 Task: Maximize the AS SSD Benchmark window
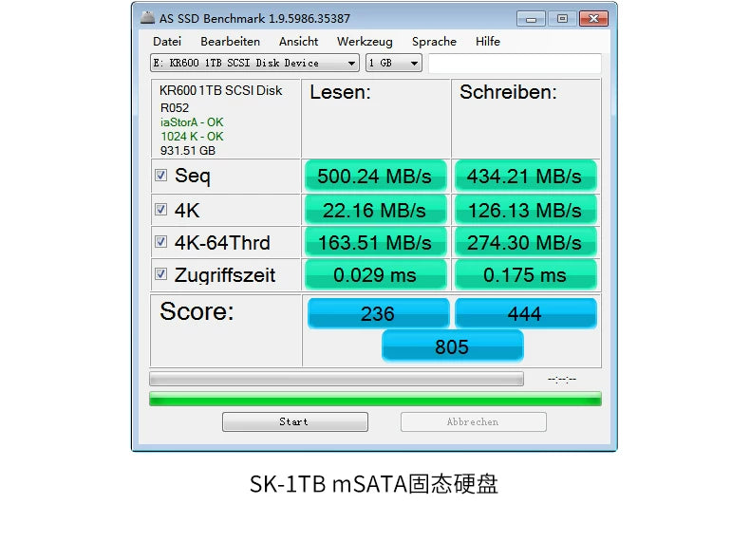(x=562, y=19)
